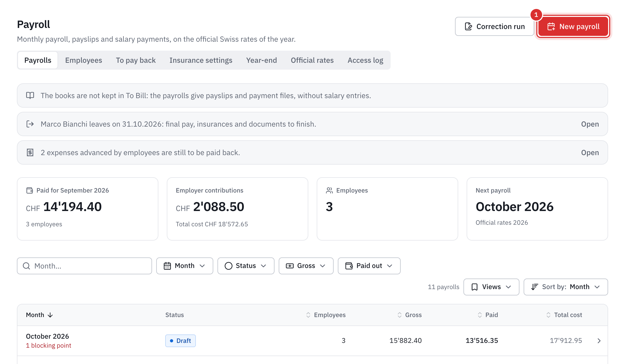Go to the Year-end tab

pyautogui.click(x=261, y=60)
